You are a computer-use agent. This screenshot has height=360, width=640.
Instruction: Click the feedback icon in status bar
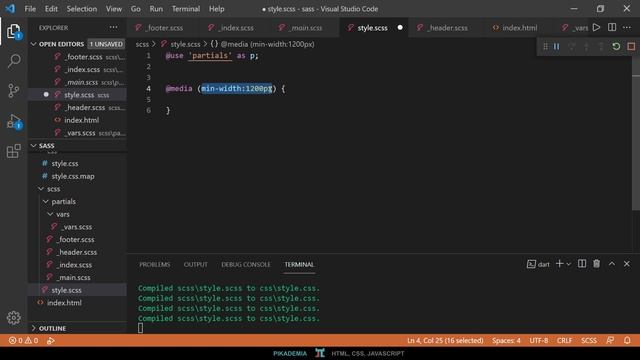click(610, 340)
